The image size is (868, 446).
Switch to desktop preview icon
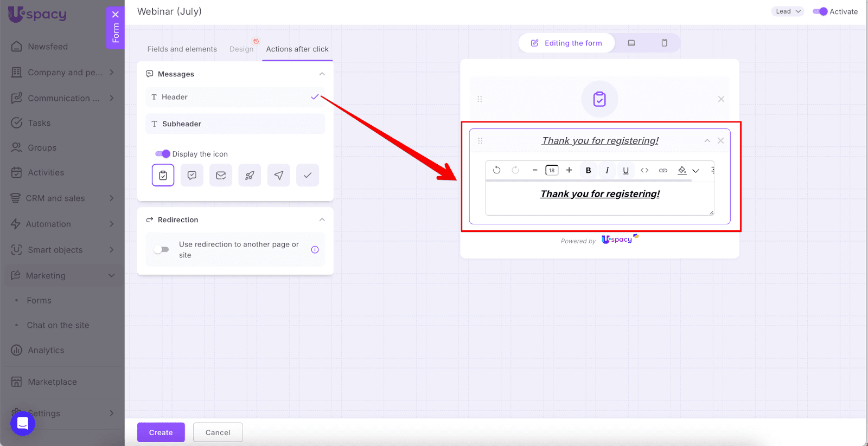pyautogui.click(x=631, y=43)
